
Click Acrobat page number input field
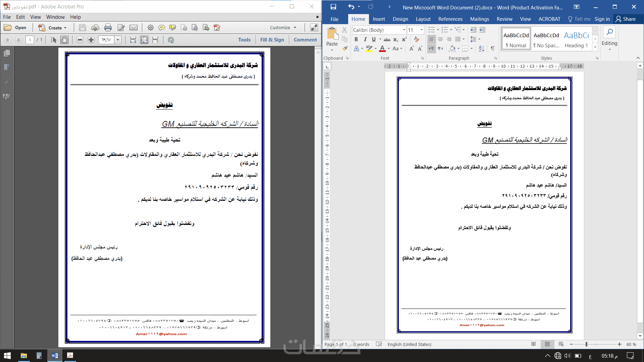click(30, 40)
